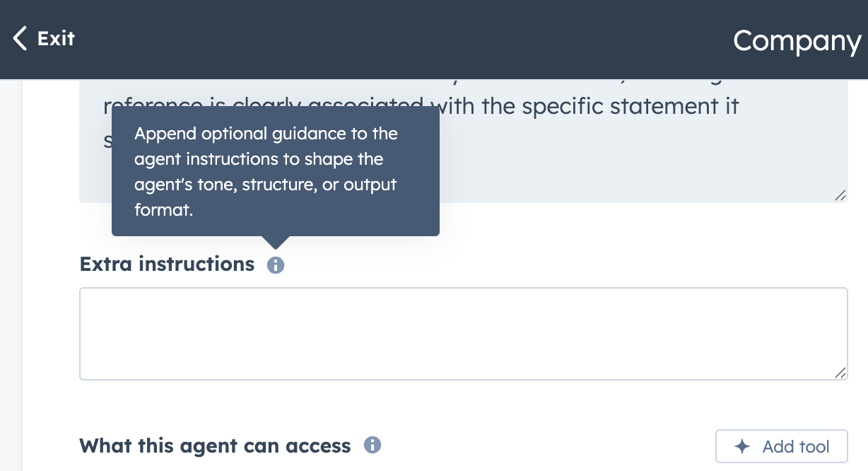Click resize handle of grey instructions box
Image resolution: width=868 pixels, height=471 pixels.
(x=840, y=196)
